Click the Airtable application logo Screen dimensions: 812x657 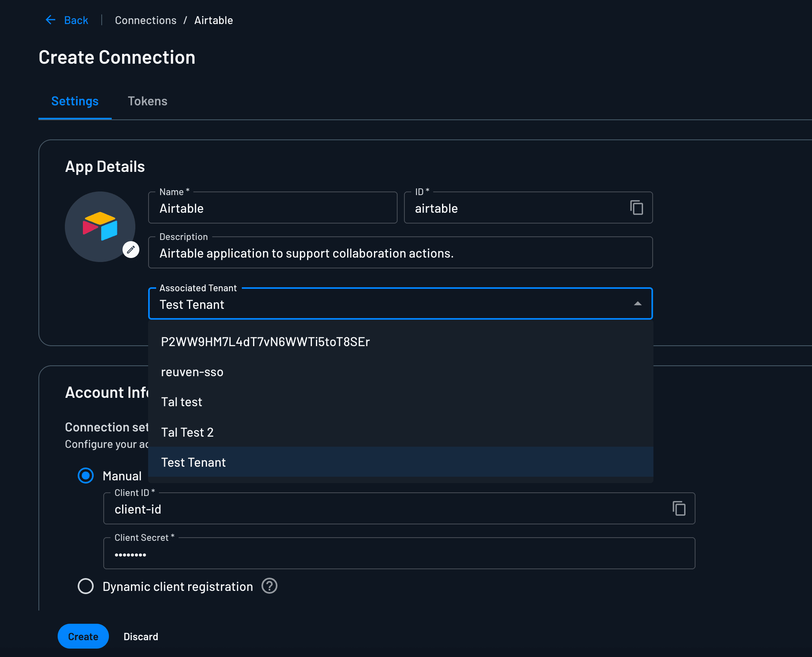pos(100,226)
